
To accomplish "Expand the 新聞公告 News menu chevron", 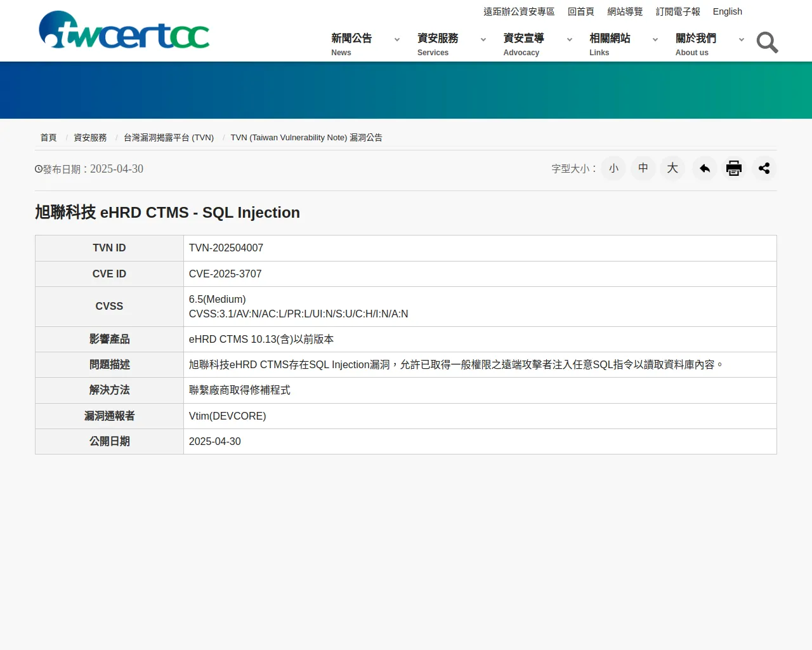I will [397, 39].
